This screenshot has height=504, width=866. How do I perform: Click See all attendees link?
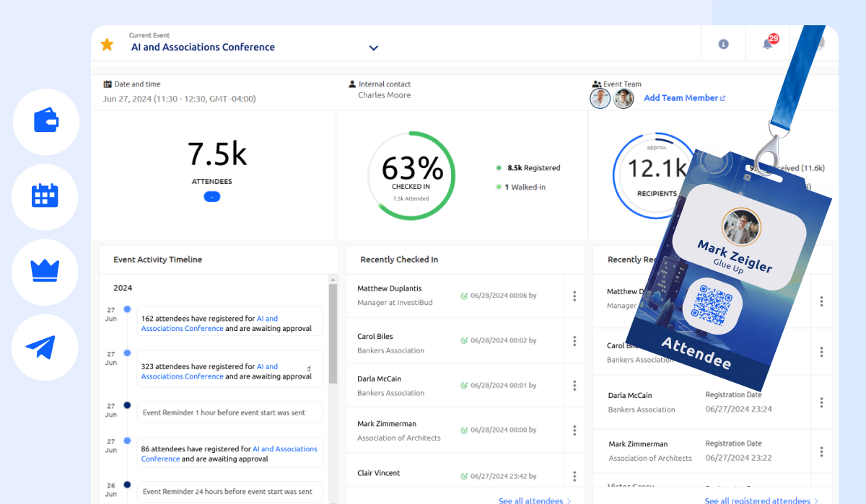point(530,500)
